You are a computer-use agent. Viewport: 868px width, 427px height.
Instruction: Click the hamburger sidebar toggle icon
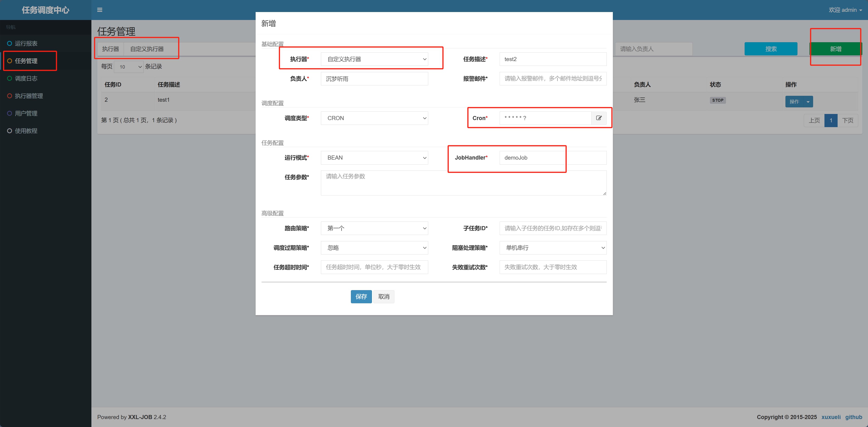tap(99, 10)
